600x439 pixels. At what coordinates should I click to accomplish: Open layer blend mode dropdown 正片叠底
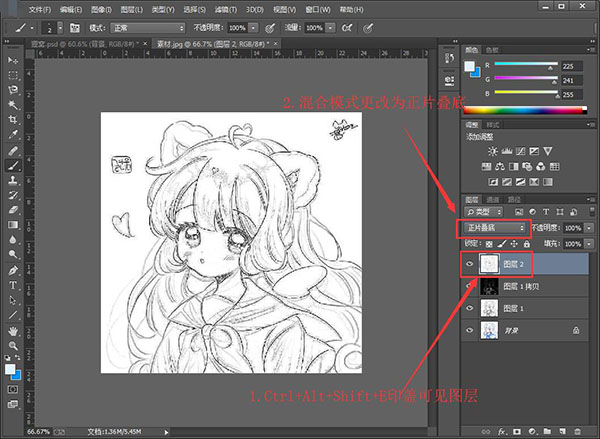coord(495,228)
